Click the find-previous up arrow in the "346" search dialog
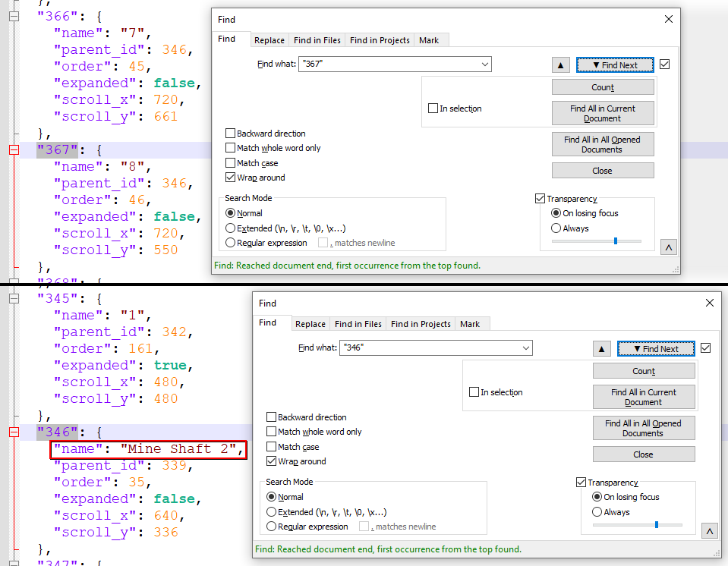This screenshot has width=728, height=566. pyautogui.click(x=601, y=349)
